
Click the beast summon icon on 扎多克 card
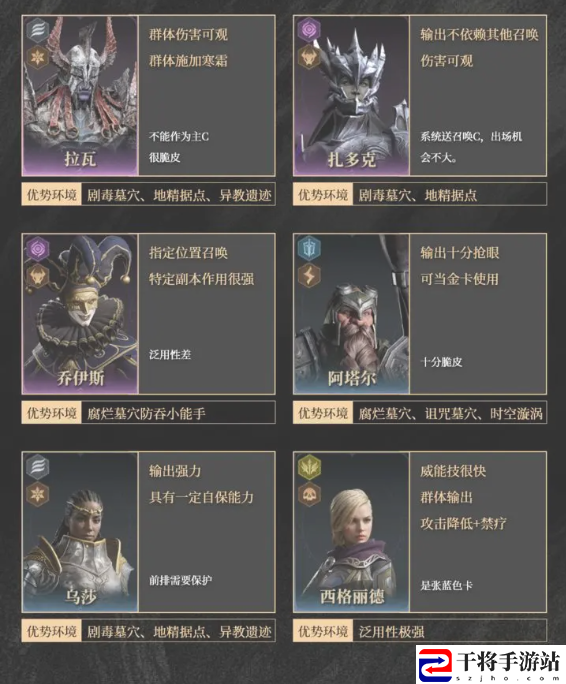tap(309, 57)
